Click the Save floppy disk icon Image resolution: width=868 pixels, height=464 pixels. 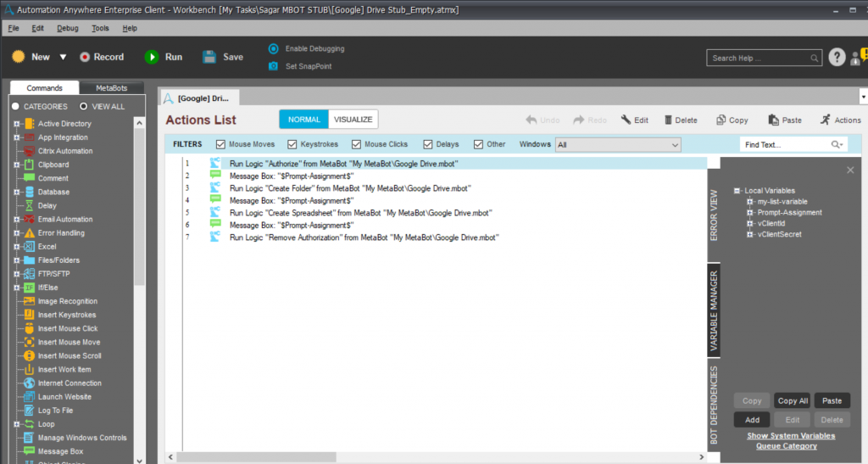tap(209, 57)
